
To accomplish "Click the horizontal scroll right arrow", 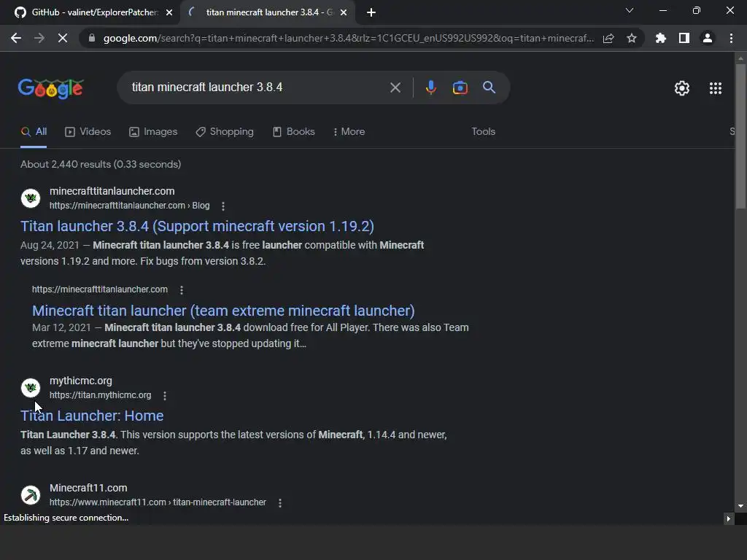I will [x=728, y=518].
